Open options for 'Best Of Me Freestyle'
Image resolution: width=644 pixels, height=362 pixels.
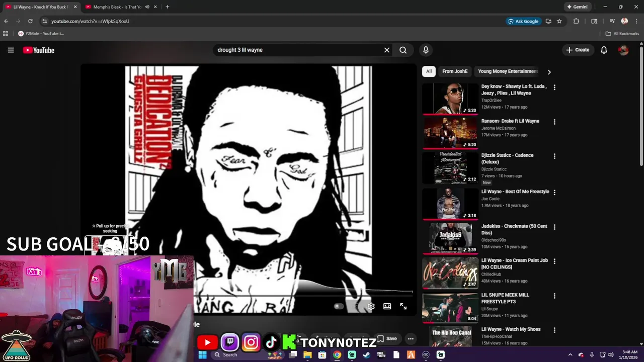click(554, 192)
